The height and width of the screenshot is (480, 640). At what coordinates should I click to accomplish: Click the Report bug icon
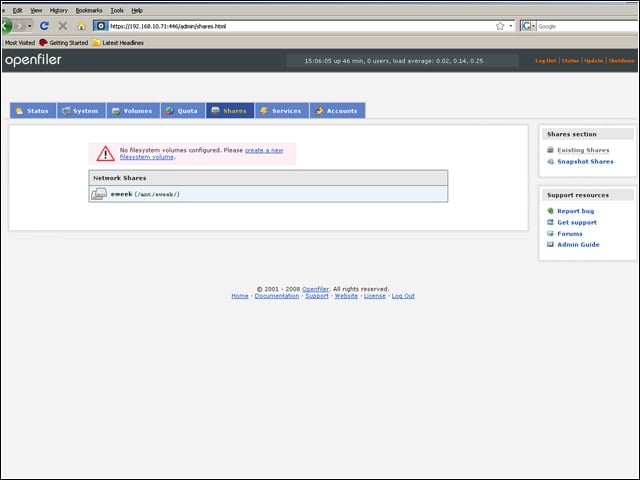tap(550, 211)
